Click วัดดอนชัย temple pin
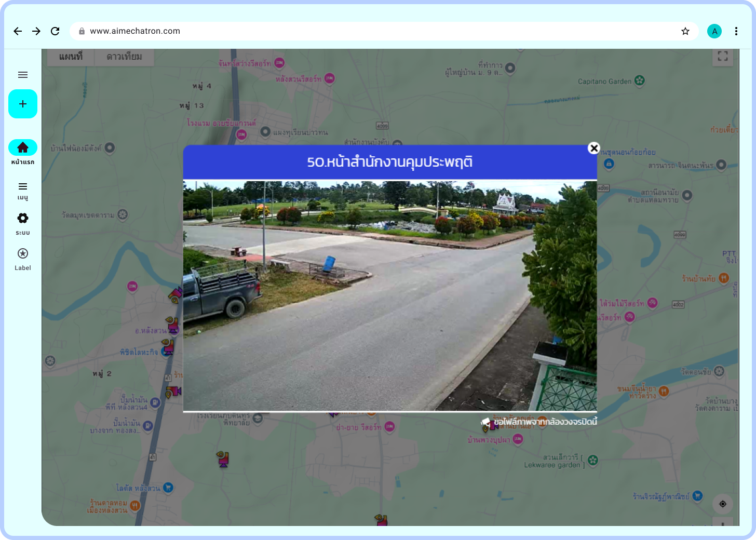The width and height of the screenshot is (756, 540). click(x=719, y=371)
